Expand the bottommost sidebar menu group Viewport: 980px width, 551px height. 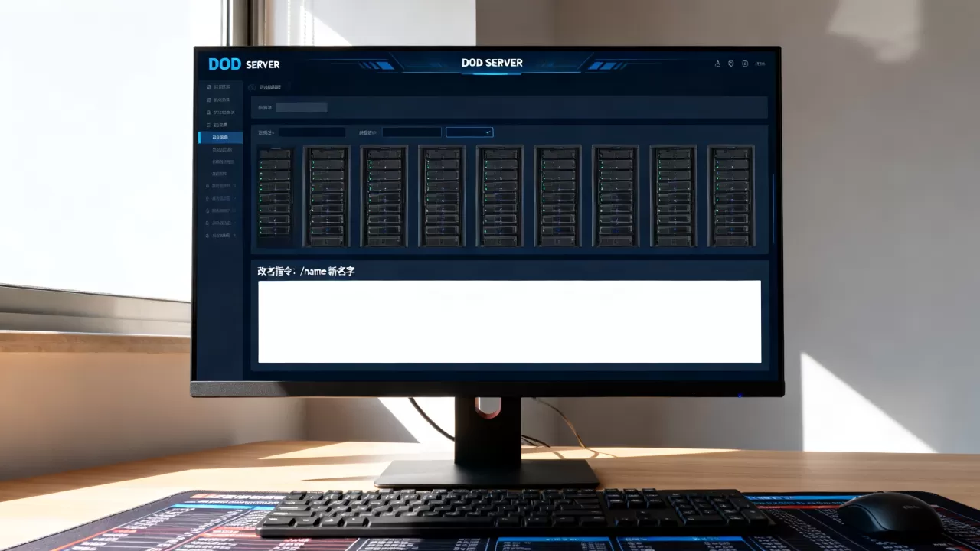coord(220,235)
